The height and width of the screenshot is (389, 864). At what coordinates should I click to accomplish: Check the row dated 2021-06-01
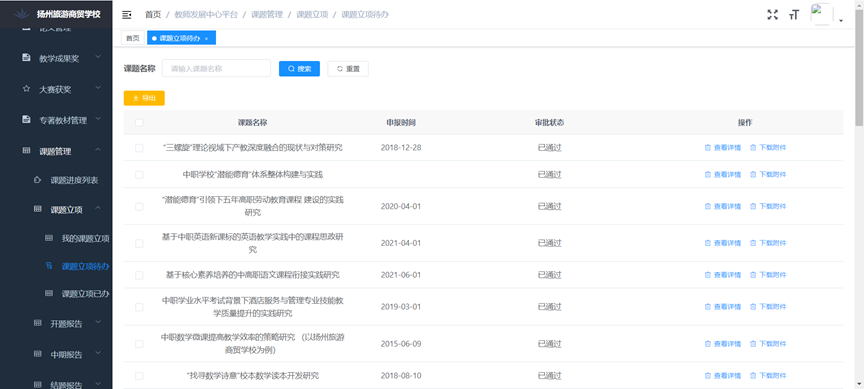click(139, 275)
